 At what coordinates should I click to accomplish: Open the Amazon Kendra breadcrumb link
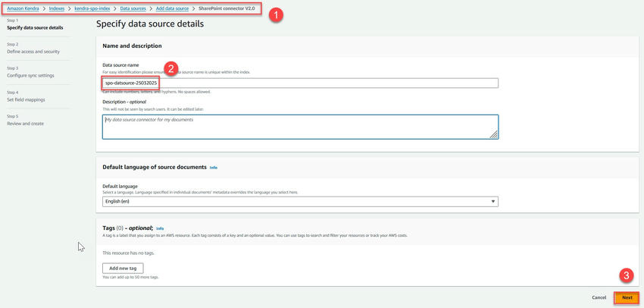pos(23,8)
